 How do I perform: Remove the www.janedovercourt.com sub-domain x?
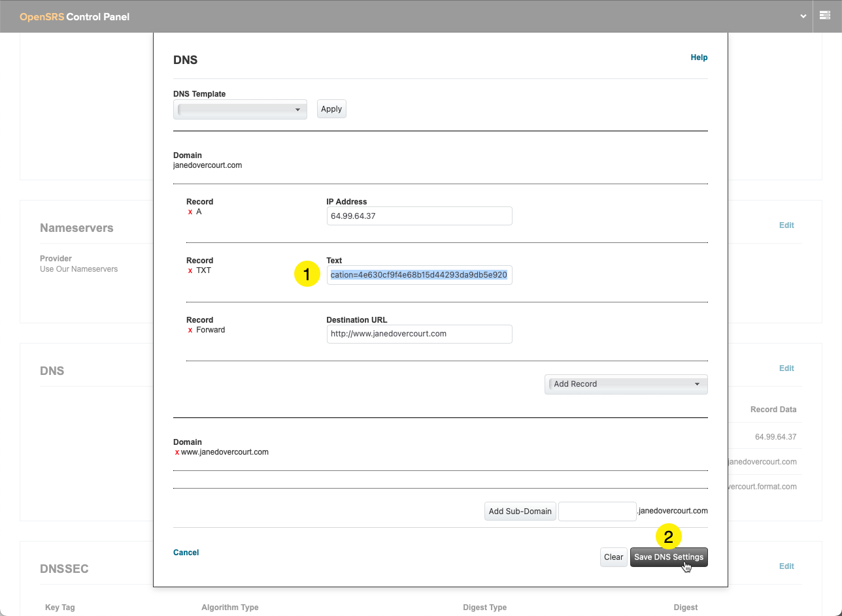pos(177,452)
